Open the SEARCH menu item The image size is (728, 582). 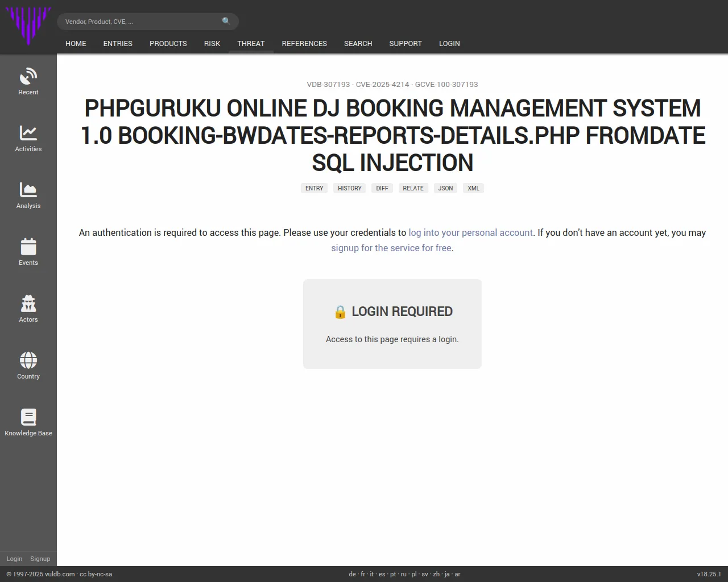(x=358, y=43)
